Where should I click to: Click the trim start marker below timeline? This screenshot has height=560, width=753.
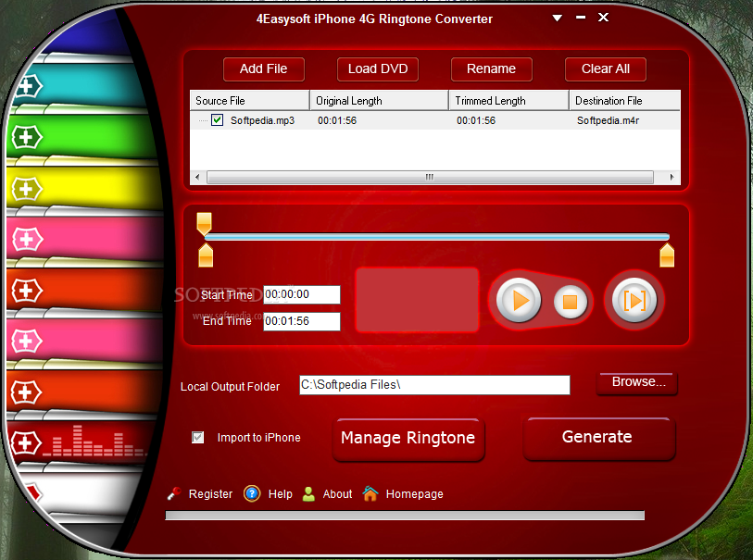coord(206,255)
